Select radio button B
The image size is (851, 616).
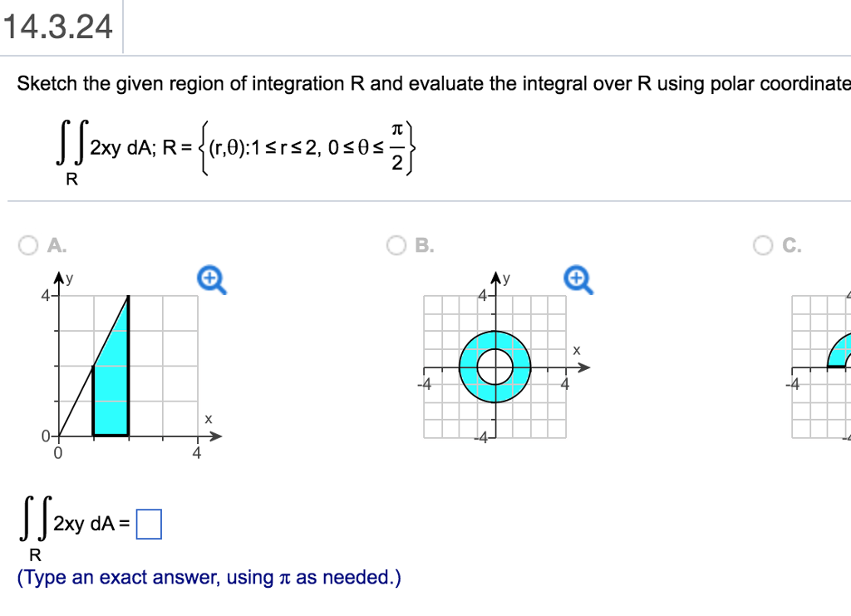[395, 245]
